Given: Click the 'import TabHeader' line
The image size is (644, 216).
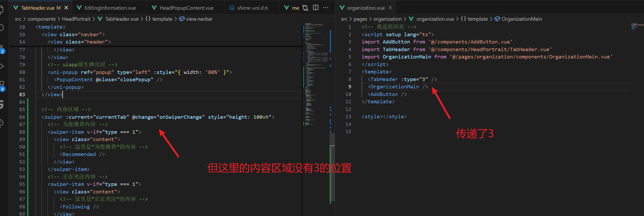Looking at the screenshot, I should coord(457,49).
